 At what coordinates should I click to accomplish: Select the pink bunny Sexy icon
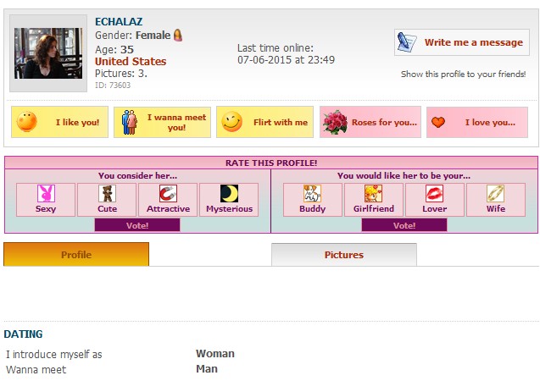[46, 193]
